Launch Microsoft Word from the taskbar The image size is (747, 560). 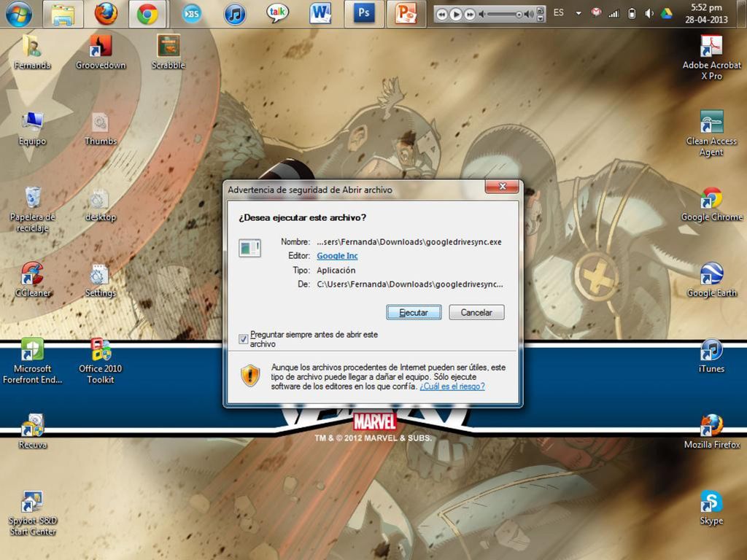tap(320, 13)
